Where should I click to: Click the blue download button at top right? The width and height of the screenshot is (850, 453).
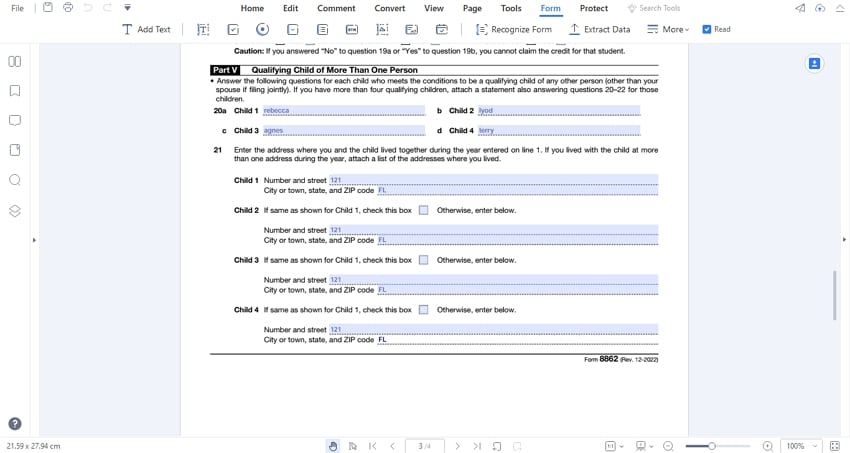tap(814, 63)
